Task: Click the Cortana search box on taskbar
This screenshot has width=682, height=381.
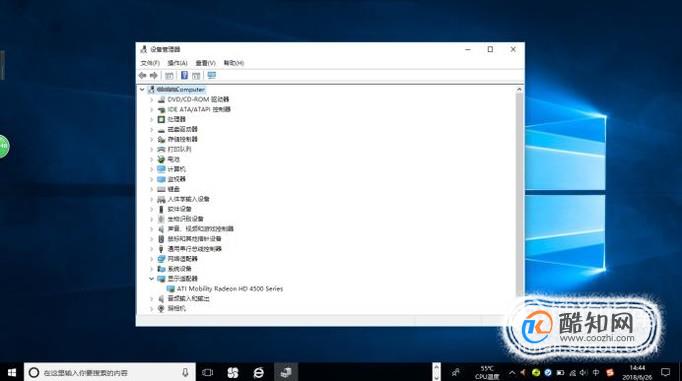Action: point(110,372)
